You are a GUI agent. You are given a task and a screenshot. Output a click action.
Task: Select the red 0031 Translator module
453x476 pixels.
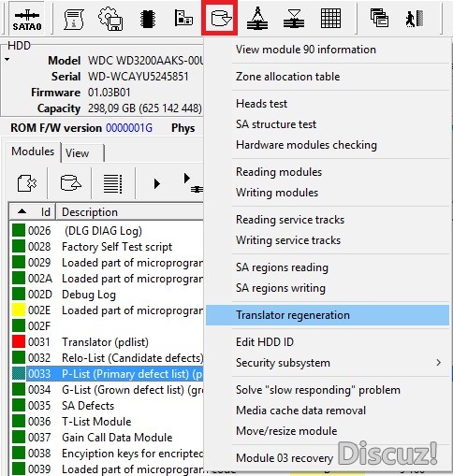pos(108,342)
